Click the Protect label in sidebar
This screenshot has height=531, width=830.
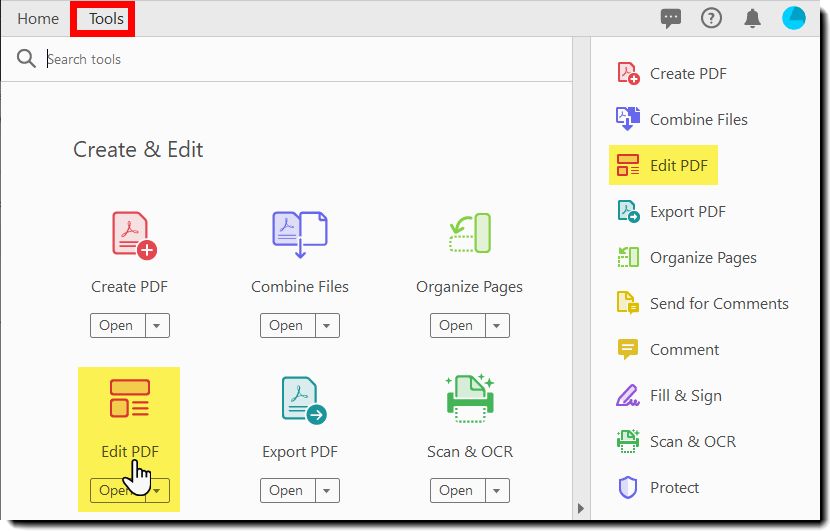pos(674,488)
